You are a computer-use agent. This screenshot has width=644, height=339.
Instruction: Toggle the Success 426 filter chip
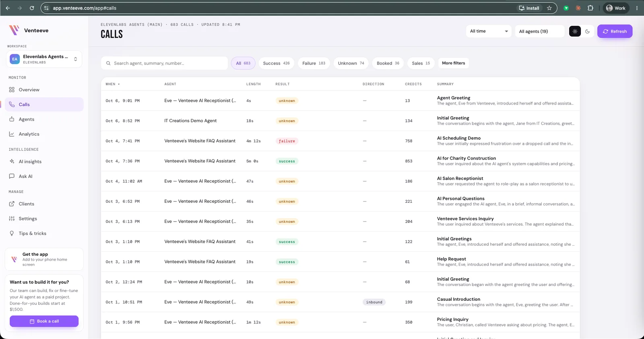(x=277, y=63)
